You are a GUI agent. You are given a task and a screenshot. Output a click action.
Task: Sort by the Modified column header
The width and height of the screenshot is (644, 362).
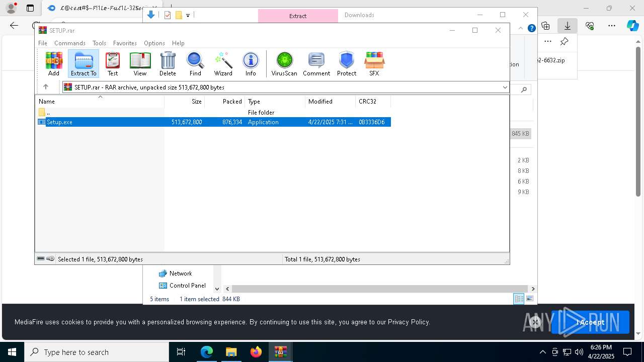(331, 101)
